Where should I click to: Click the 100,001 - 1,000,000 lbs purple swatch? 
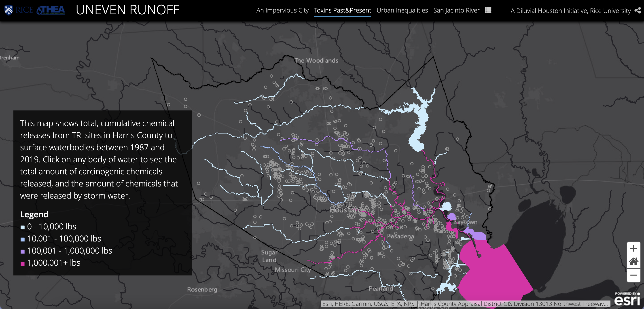[x=23, y=251]
